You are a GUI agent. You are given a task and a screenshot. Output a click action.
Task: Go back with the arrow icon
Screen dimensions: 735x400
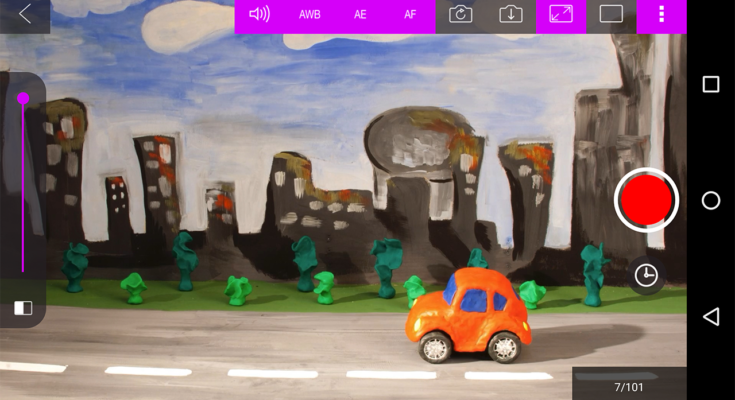pos(25,15)
